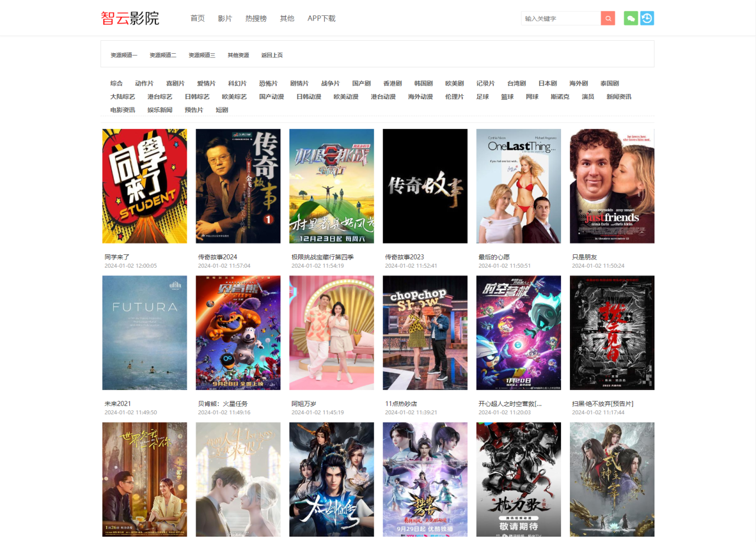Screen dimensions: 756x542
Task: Select the 资源频道二 channel tab
Action: click(164, 54)
